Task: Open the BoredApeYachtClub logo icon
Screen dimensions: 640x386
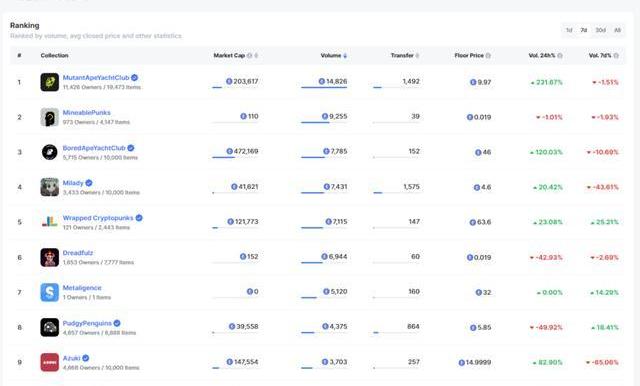Action: coord(49,152)
